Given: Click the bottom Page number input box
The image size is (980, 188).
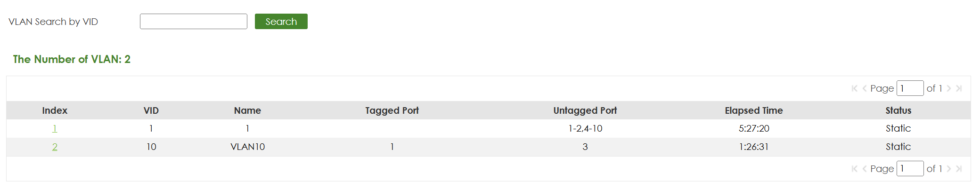Looking at the screenshot, I should point(909,169).
